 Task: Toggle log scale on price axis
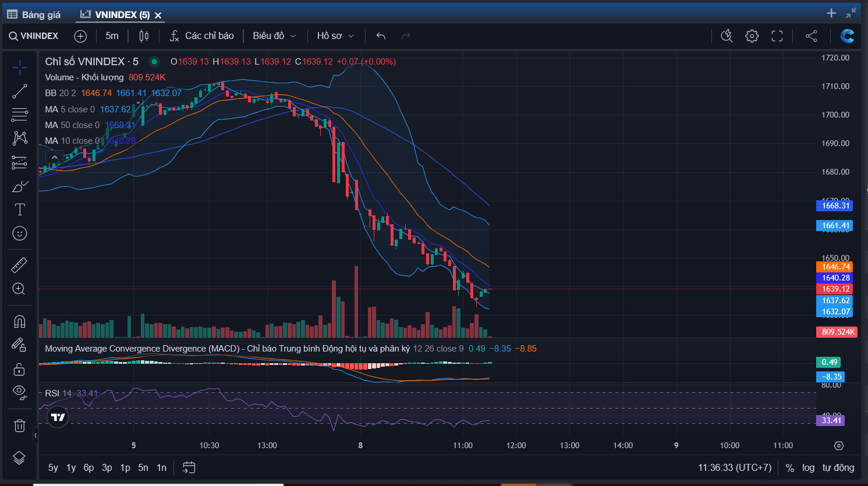[x=808, y=467]
